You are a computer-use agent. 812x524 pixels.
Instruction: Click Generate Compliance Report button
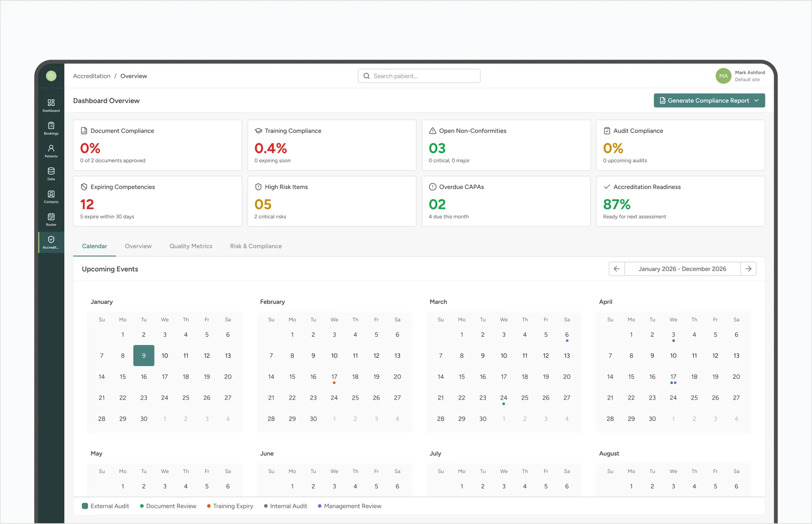[x=709, y=100]
